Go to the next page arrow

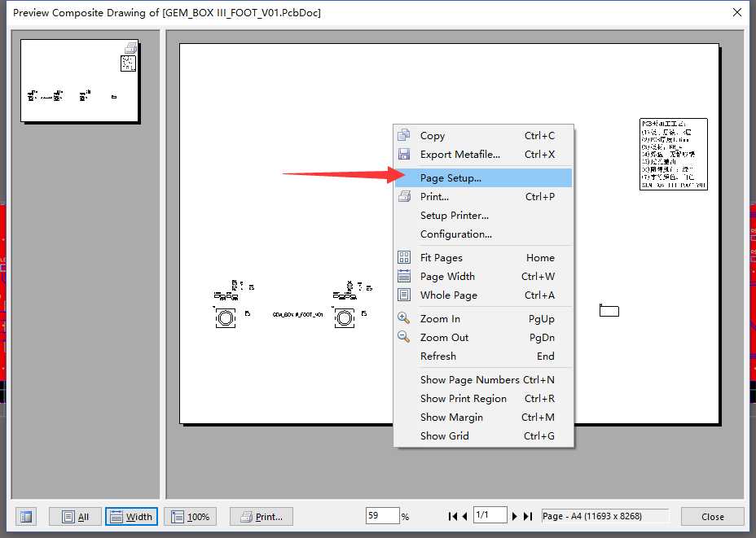(x=514, y=516)
